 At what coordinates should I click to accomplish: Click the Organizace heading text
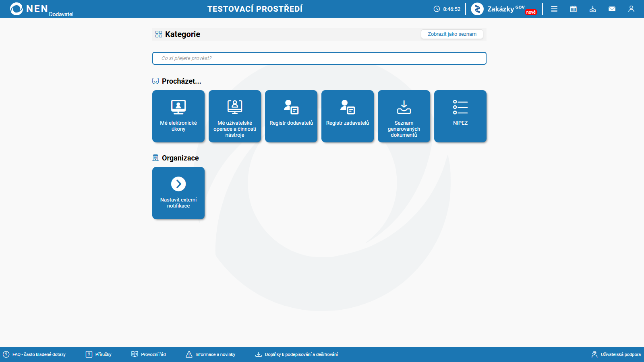(180, 158)
